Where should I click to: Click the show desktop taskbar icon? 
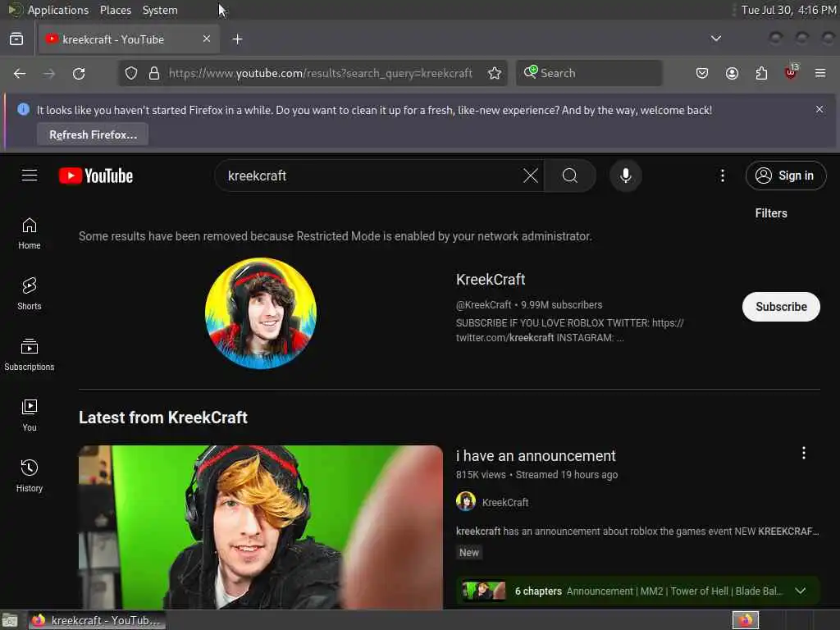tap(10, 621)
